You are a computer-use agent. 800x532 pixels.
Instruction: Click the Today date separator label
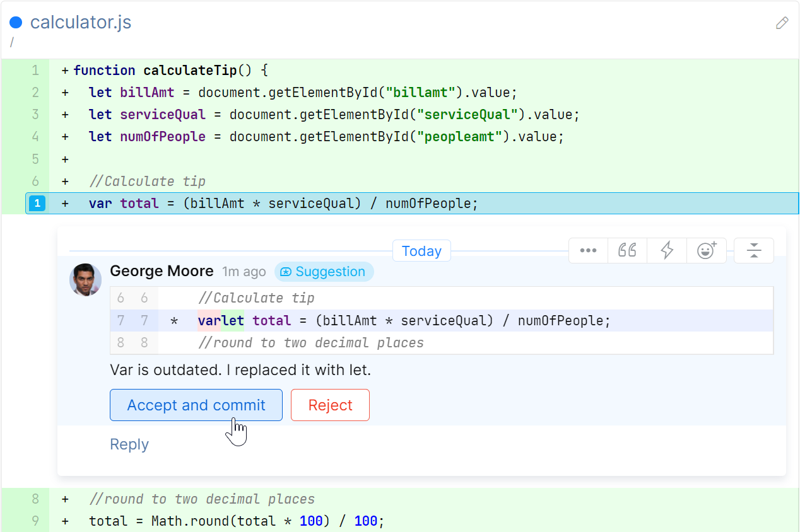pyautogui.click(x=421, y=251)
